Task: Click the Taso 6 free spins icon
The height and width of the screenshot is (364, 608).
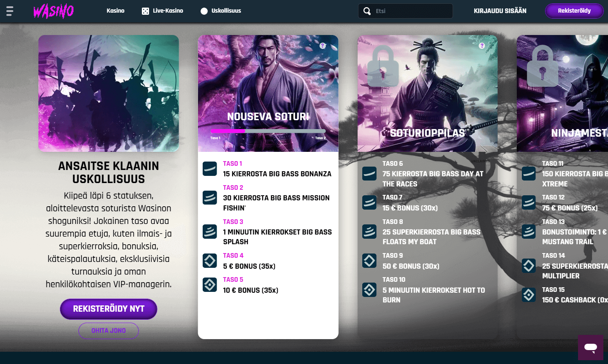Action: coord(369,173)
